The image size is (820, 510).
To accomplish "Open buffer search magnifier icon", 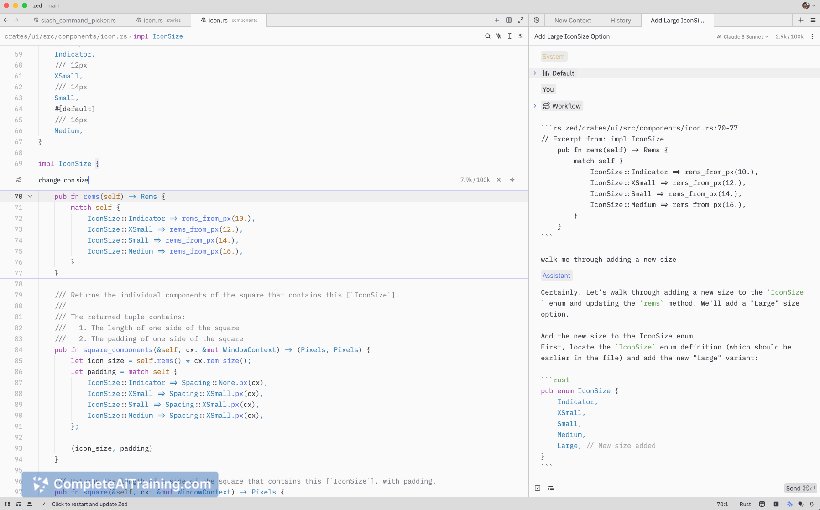I will click(487, 36).
